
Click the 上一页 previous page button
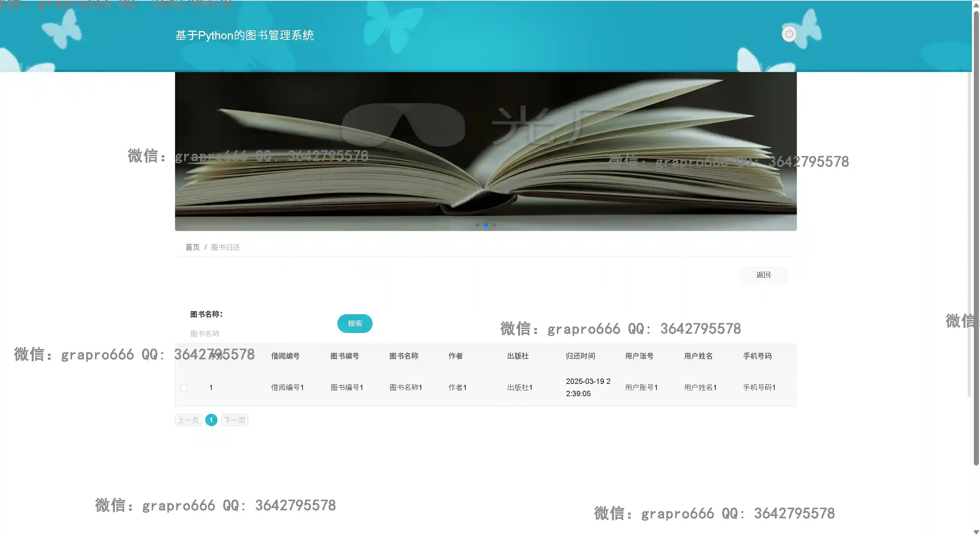(x=188, y=420)
